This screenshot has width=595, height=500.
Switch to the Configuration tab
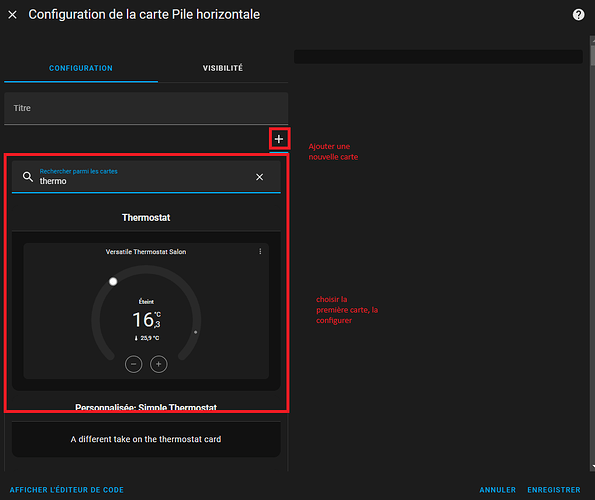pyautogui.click(x=81, y=68)
